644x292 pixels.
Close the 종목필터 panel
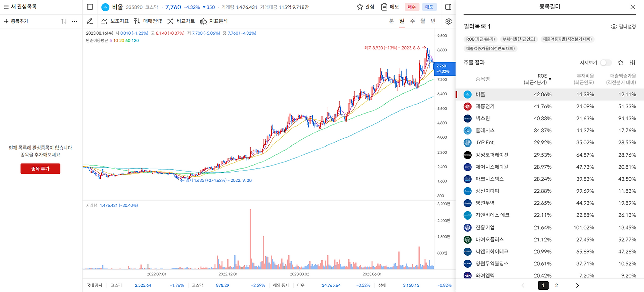633,7
